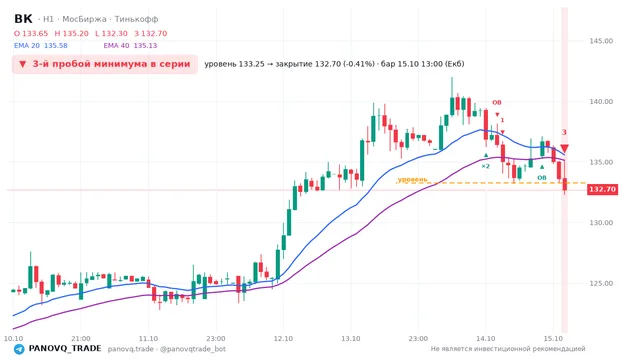640x360 pixels.
Task: Click the green ОВ marker near the dashed level
Action: coord(542,178)
